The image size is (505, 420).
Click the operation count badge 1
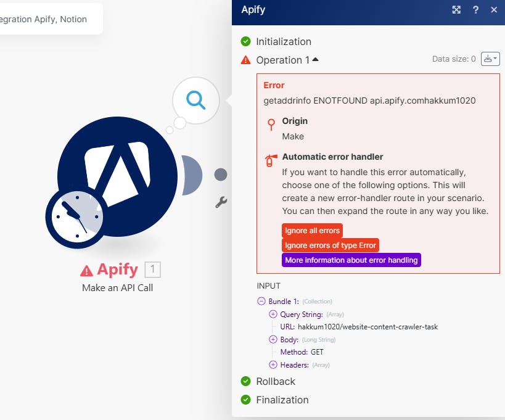tap(153, 270)
